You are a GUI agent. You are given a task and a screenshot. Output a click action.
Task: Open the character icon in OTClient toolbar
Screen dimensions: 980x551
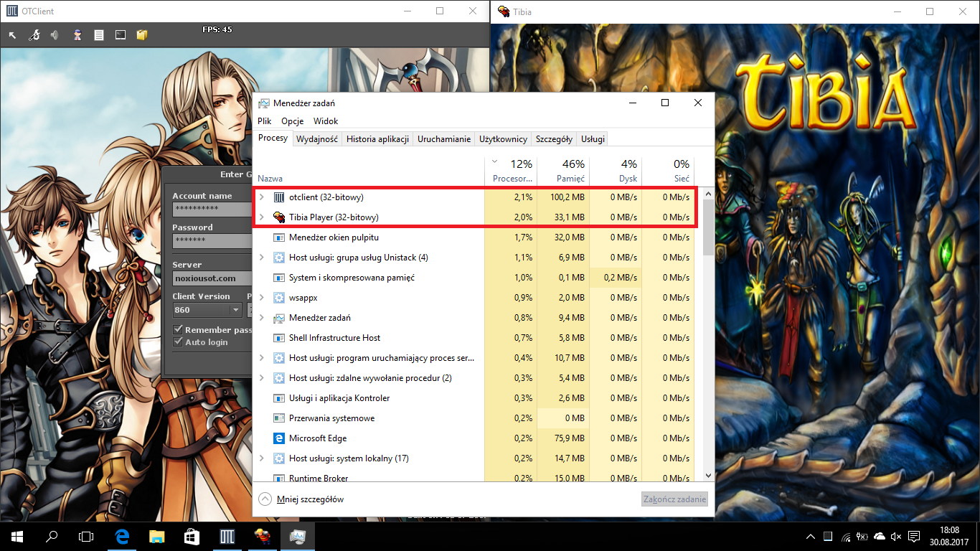point(77,34)
